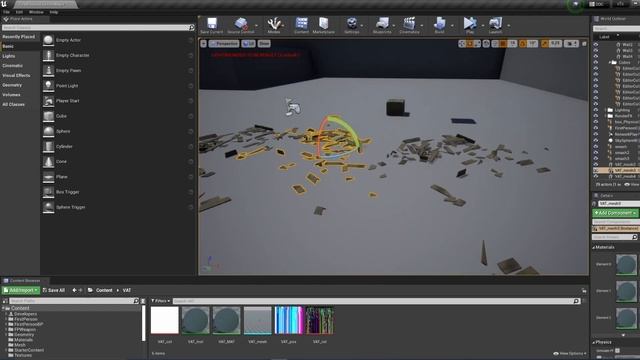The image size is (640, 360).
Task: Start the level with the Play icon
Action: tap(470, 23)
